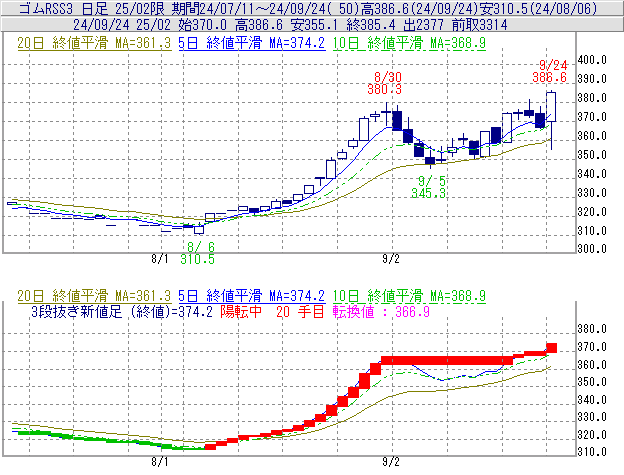
Task: Click the 9/5 345.3 low annotation
Action: pos(428,187)
